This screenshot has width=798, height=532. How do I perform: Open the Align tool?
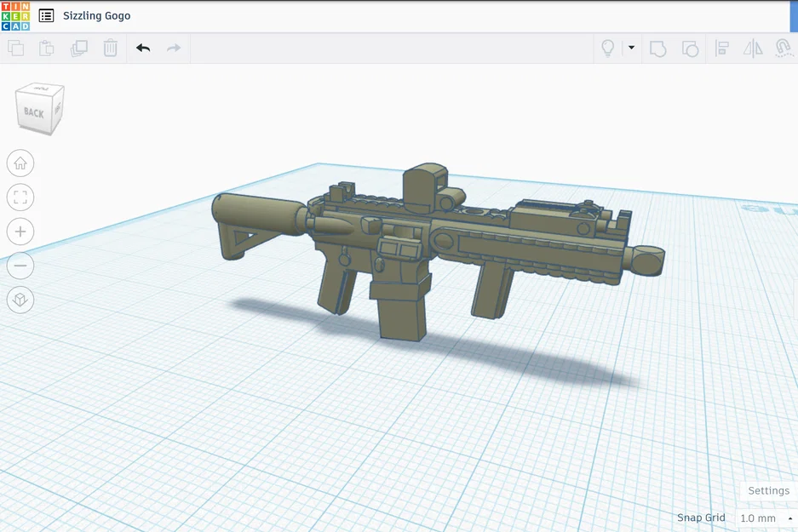point(722,49)
